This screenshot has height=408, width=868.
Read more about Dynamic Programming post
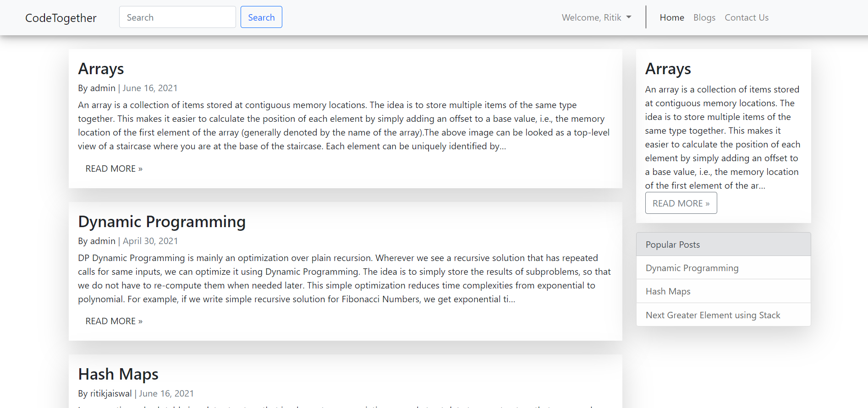point(114,321)
